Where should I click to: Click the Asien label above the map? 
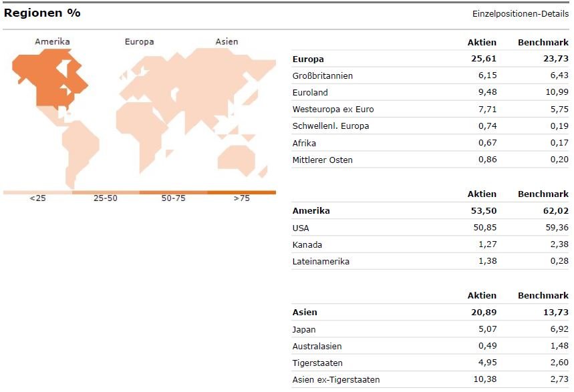tap(227, 41)
